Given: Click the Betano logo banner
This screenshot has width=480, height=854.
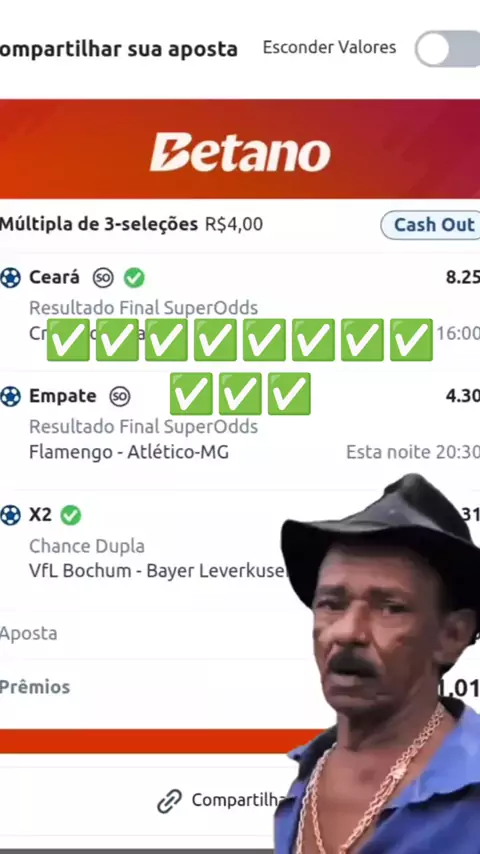Looking at the screenshot, I should point(240,149).
